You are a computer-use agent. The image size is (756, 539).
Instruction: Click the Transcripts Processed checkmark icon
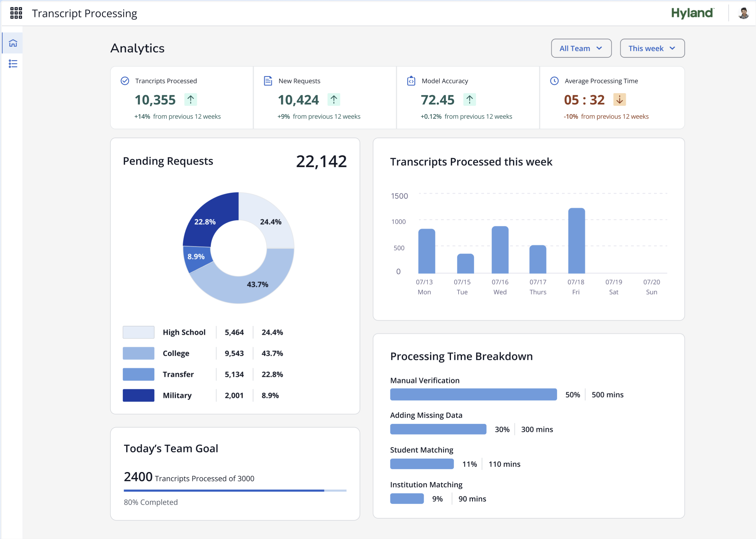(x=125, y=81)
